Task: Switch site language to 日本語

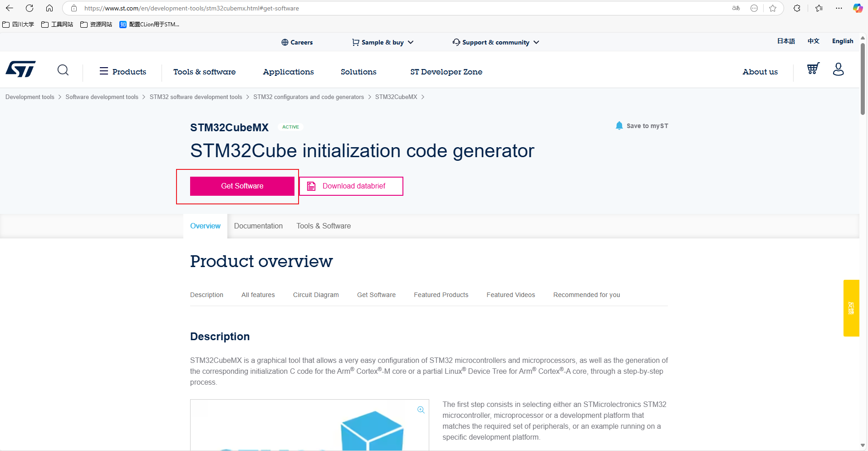Action: pos(786,41)
